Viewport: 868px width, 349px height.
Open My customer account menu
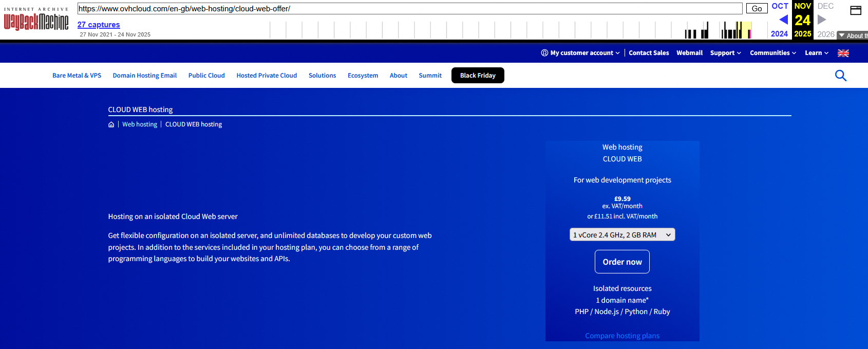point(580,53)
